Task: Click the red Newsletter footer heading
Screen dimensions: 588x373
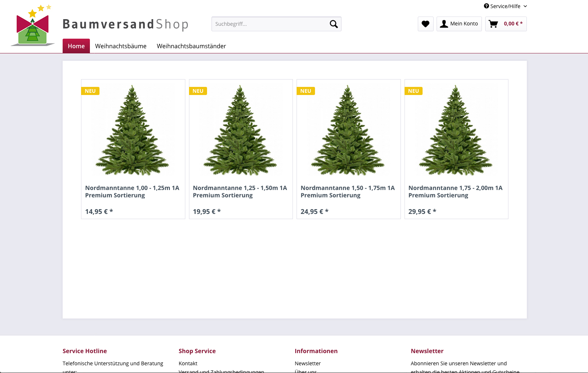Action: (x=427, y=351)
